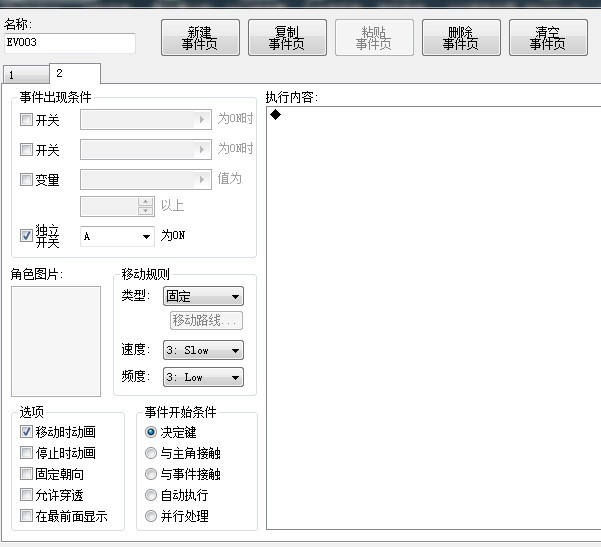The width and height of the screenshot is (601, 547).
Task: Enable the first 开关 condition checkbox
Action: pos(26,120)
